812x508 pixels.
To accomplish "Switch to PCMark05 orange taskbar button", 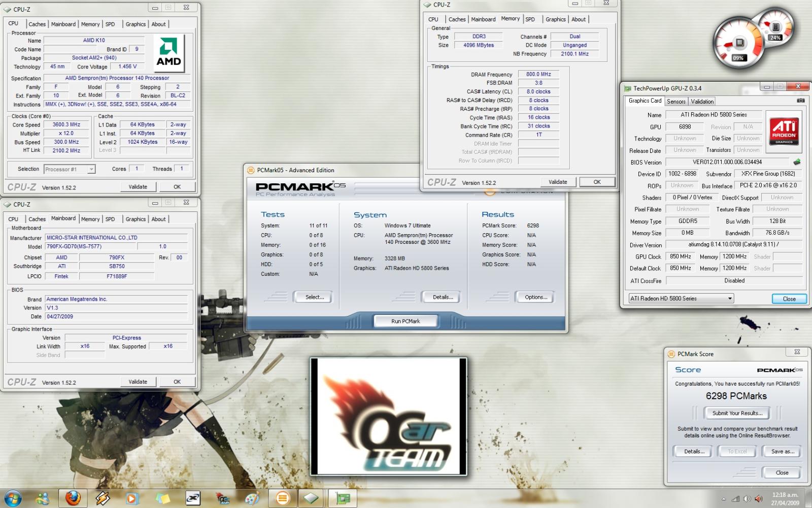I will click(282, 499).
